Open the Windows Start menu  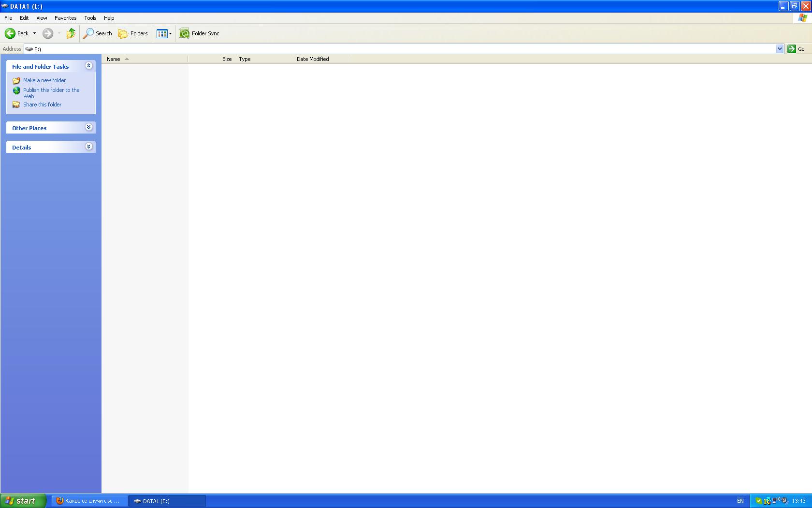pos(23,501)
